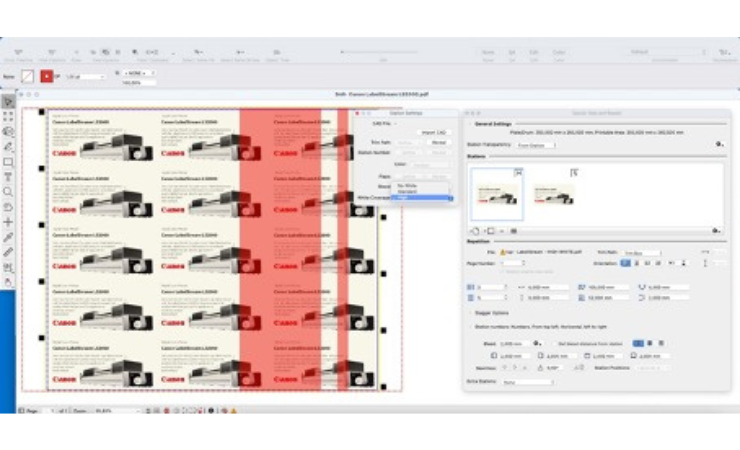Select the third Orientation icon
Screen dimensions: 740x450
click(647, 263)
